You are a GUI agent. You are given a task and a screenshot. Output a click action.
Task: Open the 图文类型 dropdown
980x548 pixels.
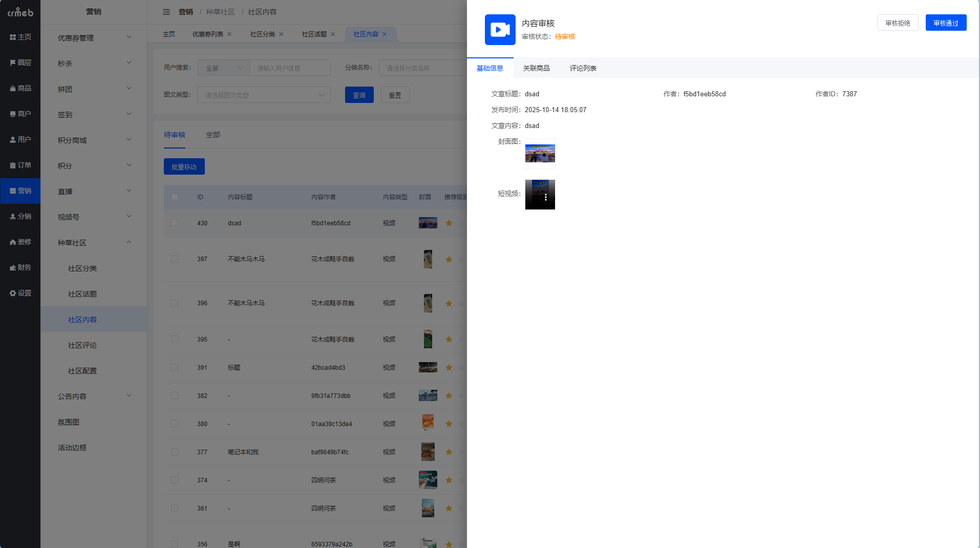[264, 95]
